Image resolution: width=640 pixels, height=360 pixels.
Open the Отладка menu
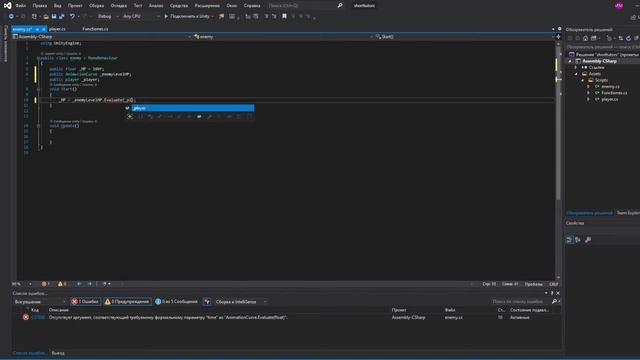(119, 6)
